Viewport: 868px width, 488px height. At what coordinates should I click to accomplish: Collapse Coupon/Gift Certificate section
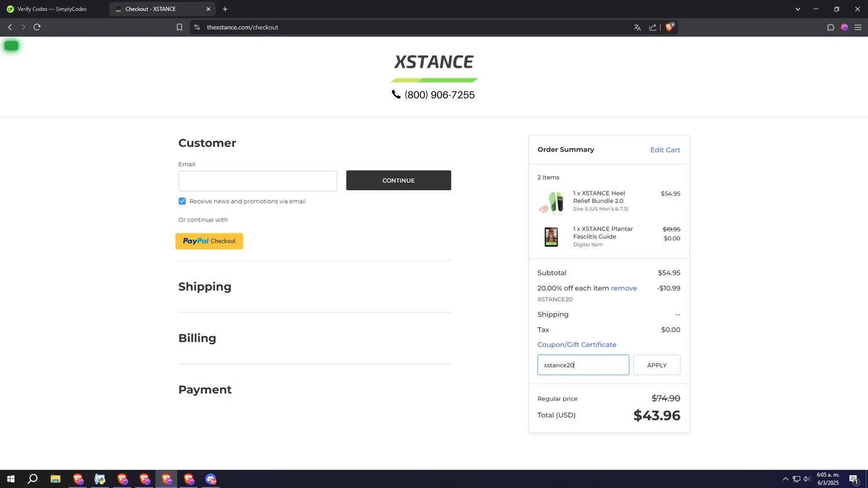click(577, 345)
